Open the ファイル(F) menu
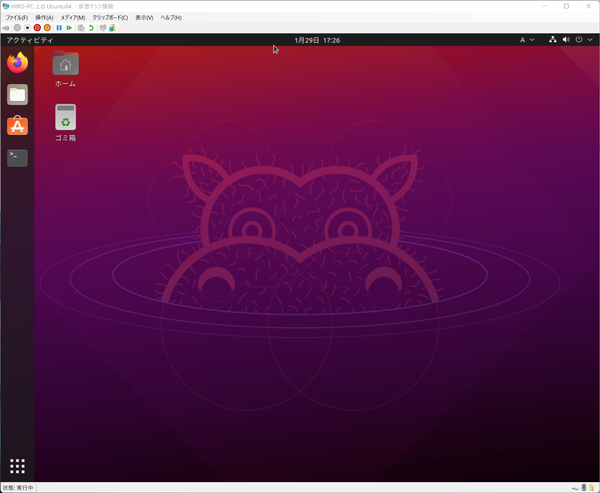 (17, 18)
